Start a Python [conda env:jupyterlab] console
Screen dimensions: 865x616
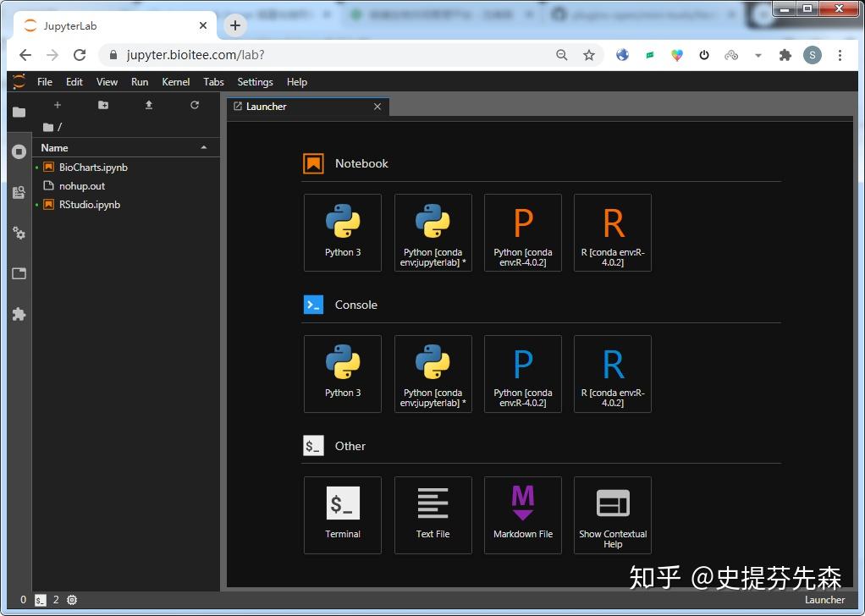click(432, 373)
